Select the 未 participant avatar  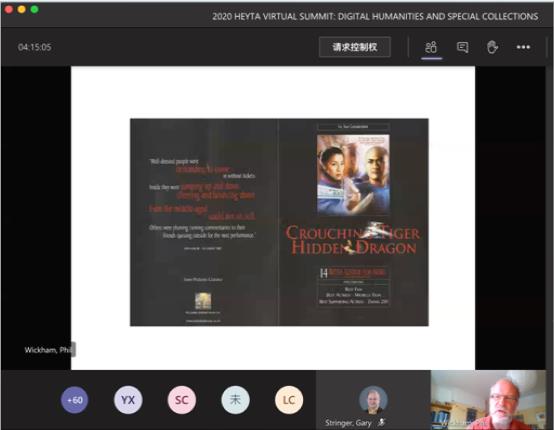tap(235, 400)
